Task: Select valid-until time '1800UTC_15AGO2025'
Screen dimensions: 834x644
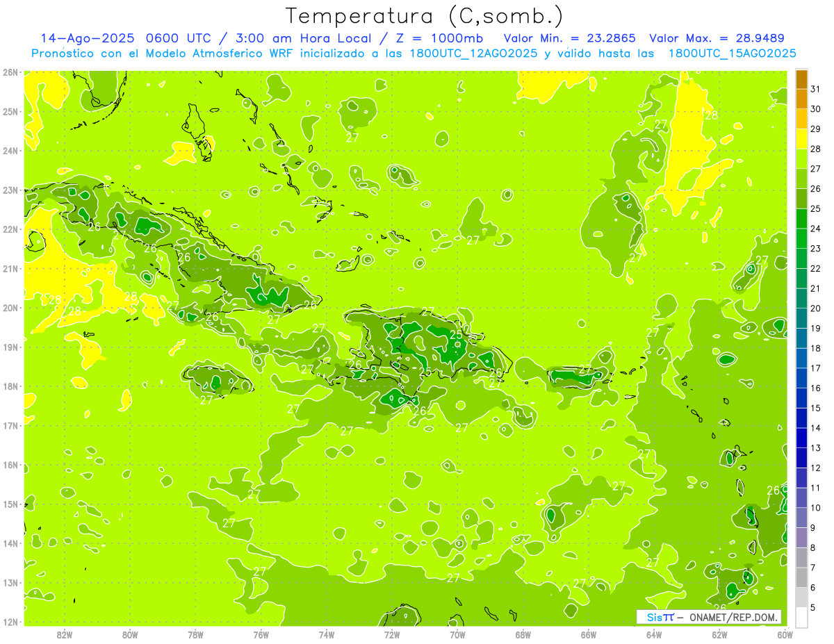Action: point(732,53)
